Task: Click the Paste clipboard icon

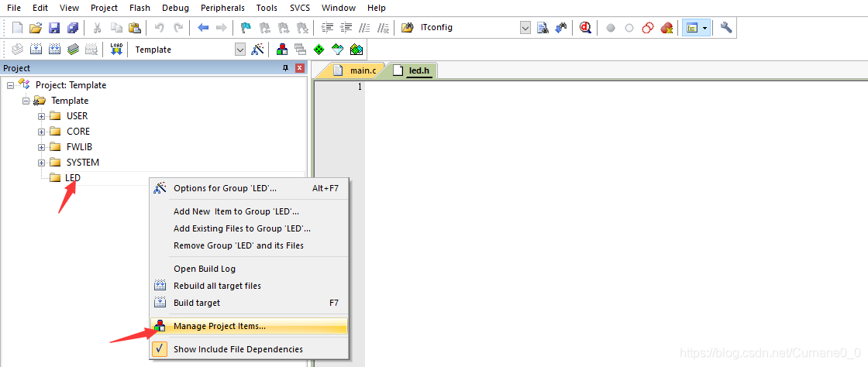Action: 134,28
